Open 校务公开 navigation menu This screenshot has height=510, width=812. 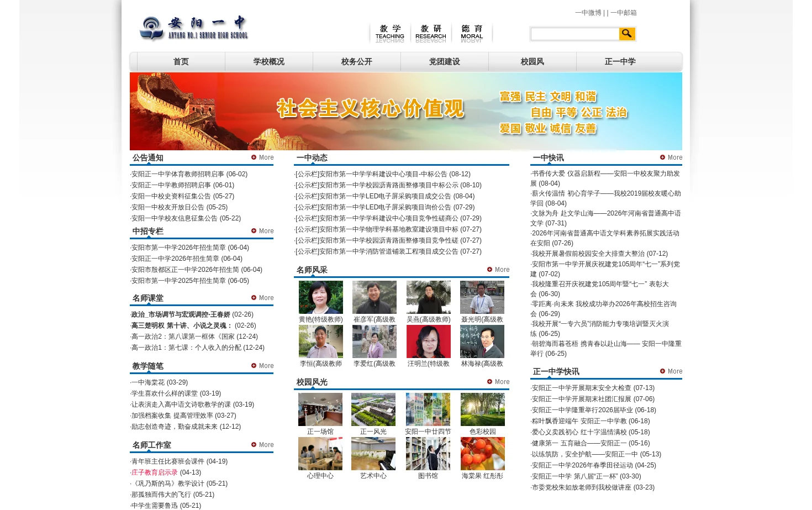pos(357,62)
